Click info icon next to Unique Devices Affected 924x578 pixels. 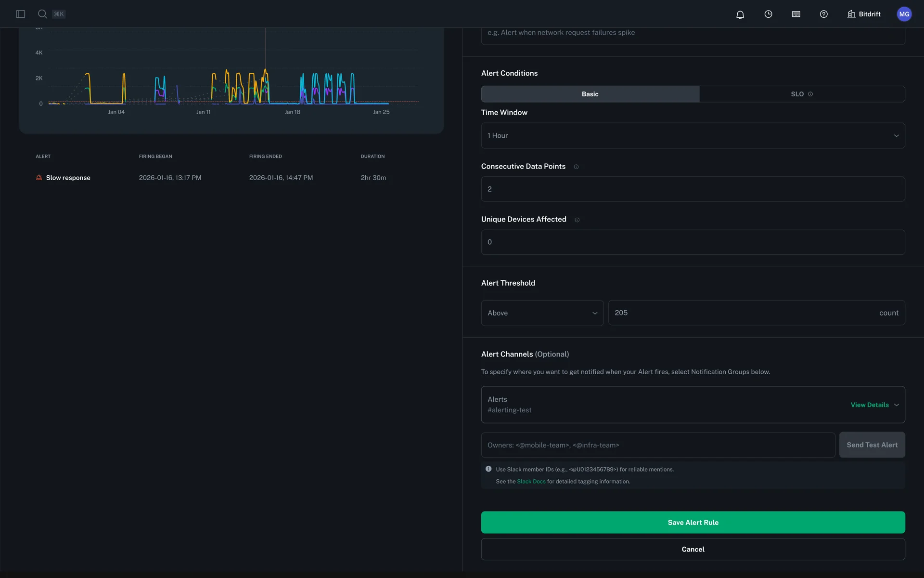pos(577,220)
